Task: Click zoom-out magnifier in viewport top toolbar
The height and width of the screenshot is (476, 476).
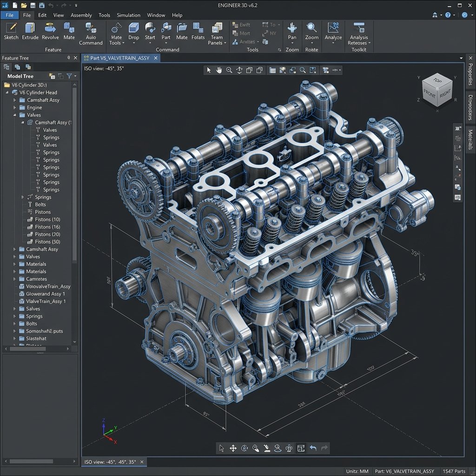Action: pos(229,70)
